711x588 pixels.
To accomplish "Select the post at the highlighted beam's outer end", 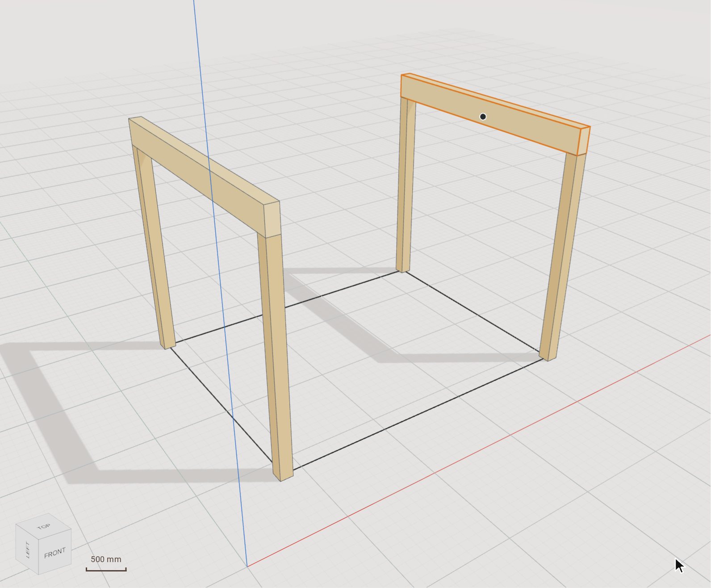I will [563, 257].
